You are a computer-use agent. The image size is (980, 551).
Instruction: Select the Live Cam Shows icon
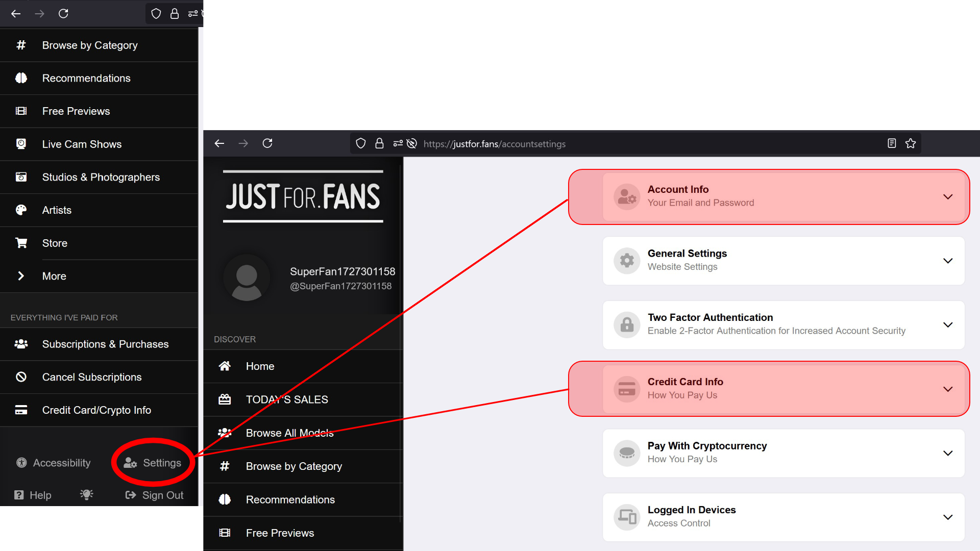pos(21,144)
